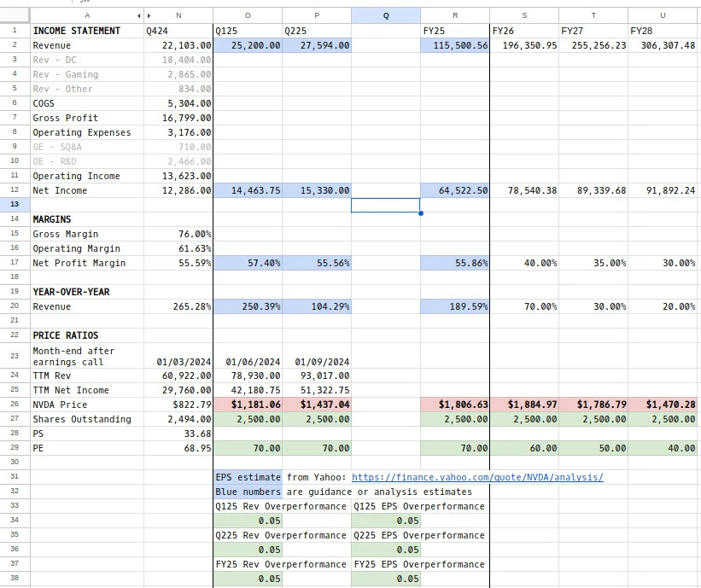Select Operating Income value 13,623.00
Image resolution: width=701 pixels, height=588 pixels.
pyautogui.click(x=178, y=176)
